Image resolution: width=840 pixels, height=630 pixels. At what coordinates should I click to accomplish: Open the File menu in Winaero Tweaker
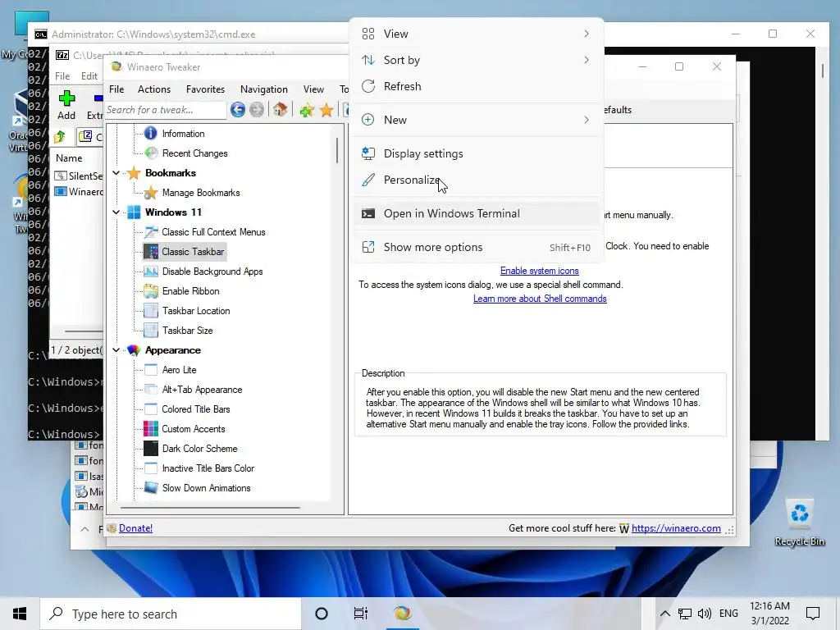pos(116,89)
